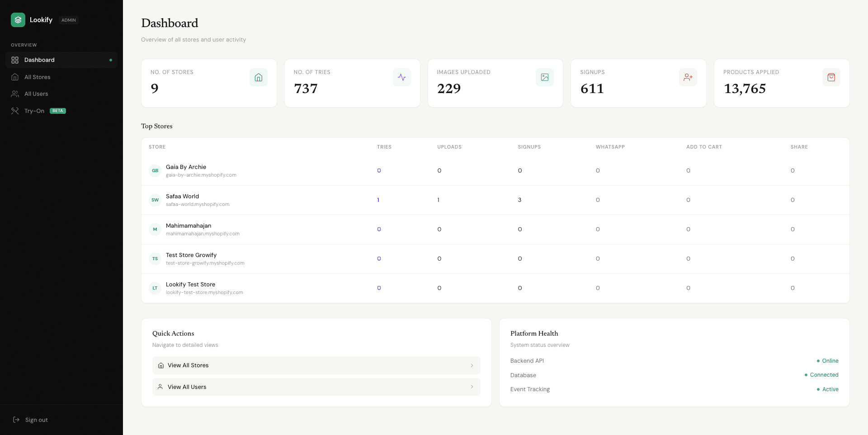Click lookify-test-store.myshopify.com domain text

[204, 293]
